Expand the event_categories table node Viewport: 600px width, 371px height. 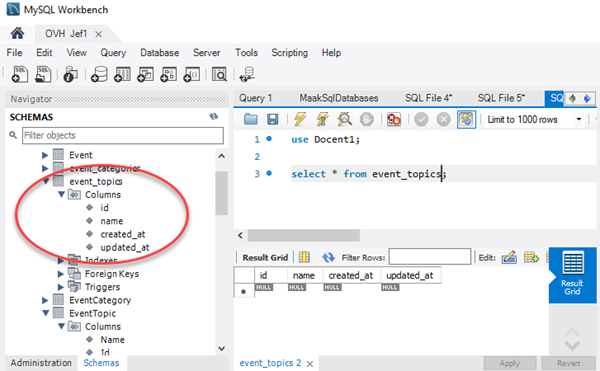tap(45, 168)
